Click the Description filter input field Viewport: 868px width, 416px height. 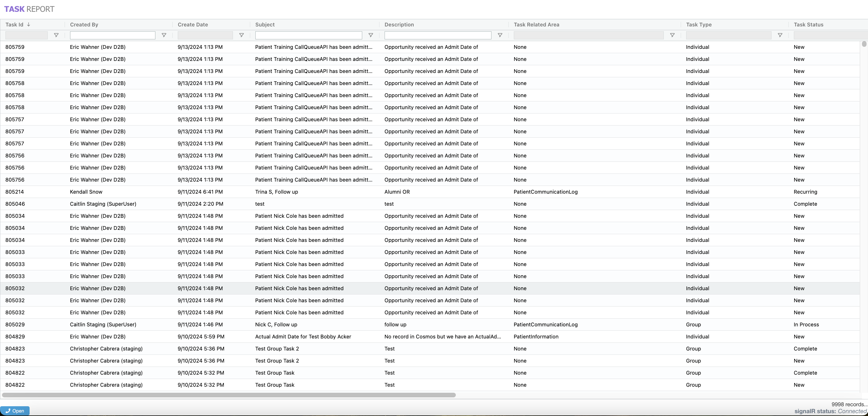click(437, 35)
